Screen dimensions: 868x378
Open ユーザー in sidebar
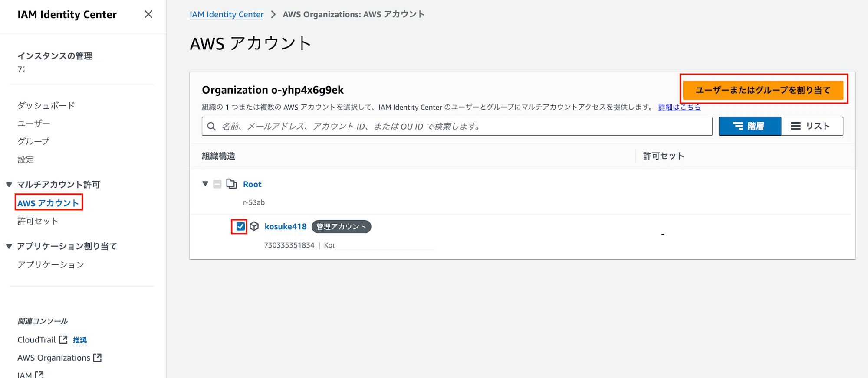34,124
